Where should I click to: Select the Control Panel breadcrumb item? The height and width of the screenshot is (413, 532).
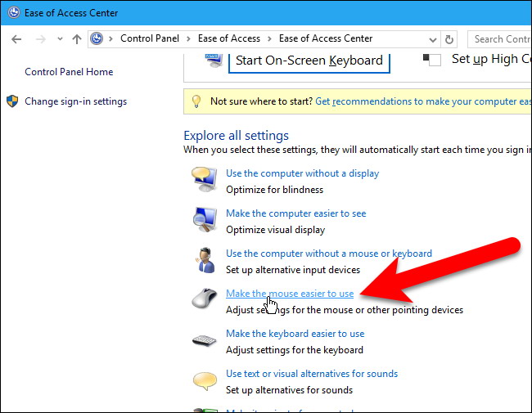(x=149, y=39)
